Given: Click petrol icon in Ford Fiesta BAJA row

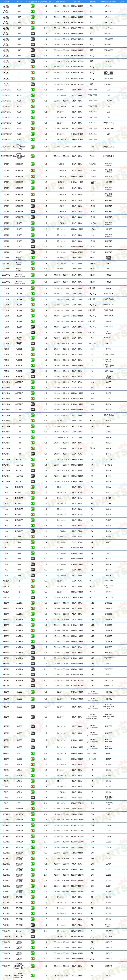Looking at the screenshot, I should coord(32,288).
